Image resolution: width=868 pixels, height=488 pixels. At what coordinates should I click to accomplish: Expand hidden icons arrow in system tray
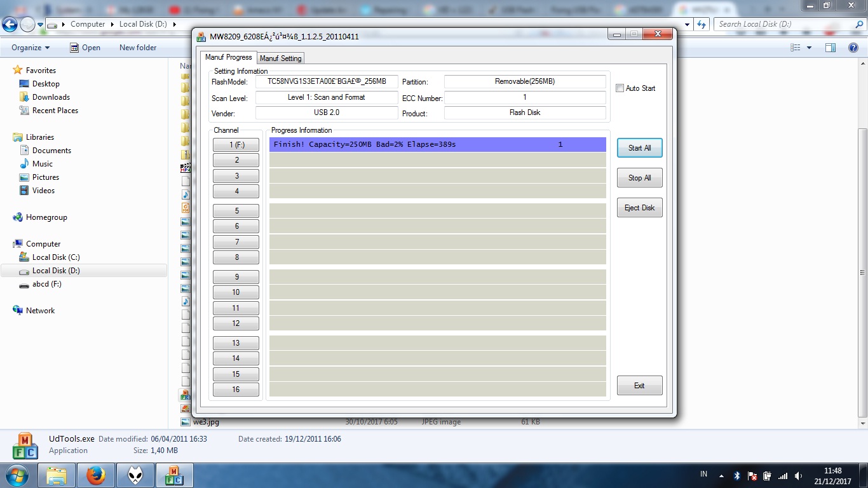click(x=721, y=475)
